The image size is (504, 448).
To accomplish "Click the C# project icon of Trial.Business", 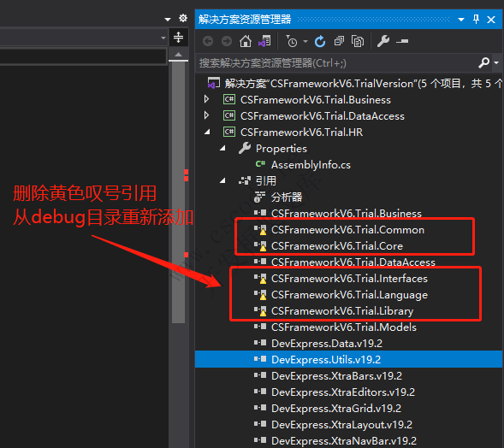I will point(229,99).
